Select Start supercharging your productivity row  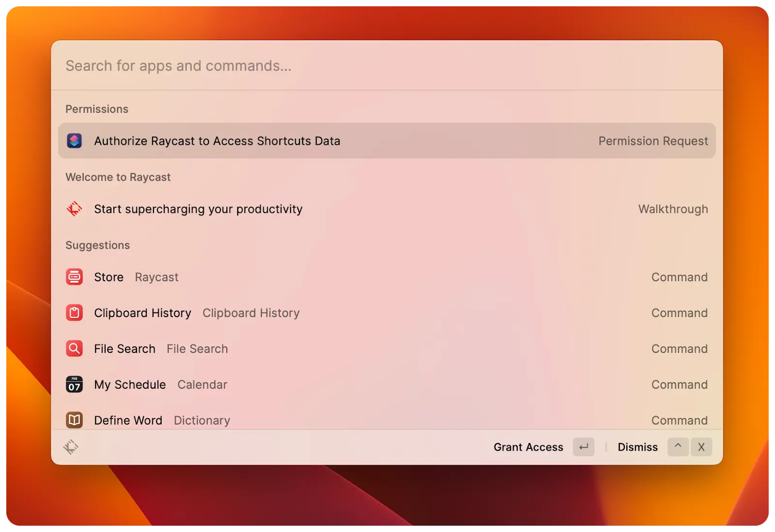387,209
